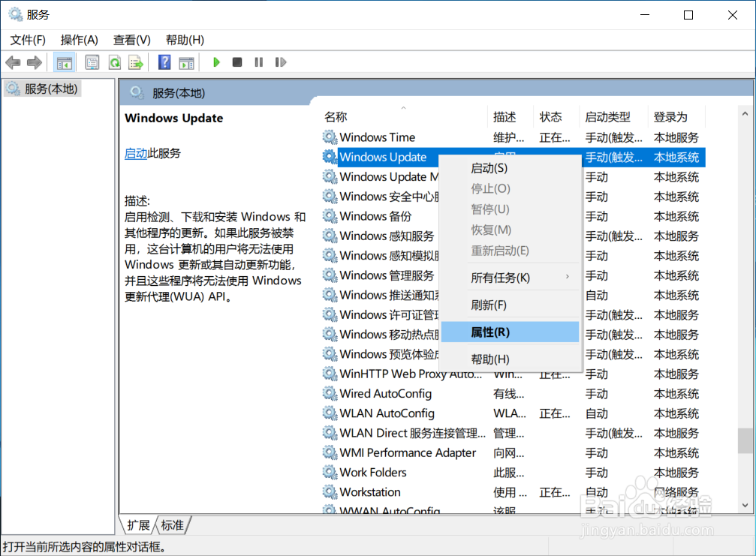756x556 pixels.
Task: Open the Properties toolbar icon
Action: click(x=92, y=62)
